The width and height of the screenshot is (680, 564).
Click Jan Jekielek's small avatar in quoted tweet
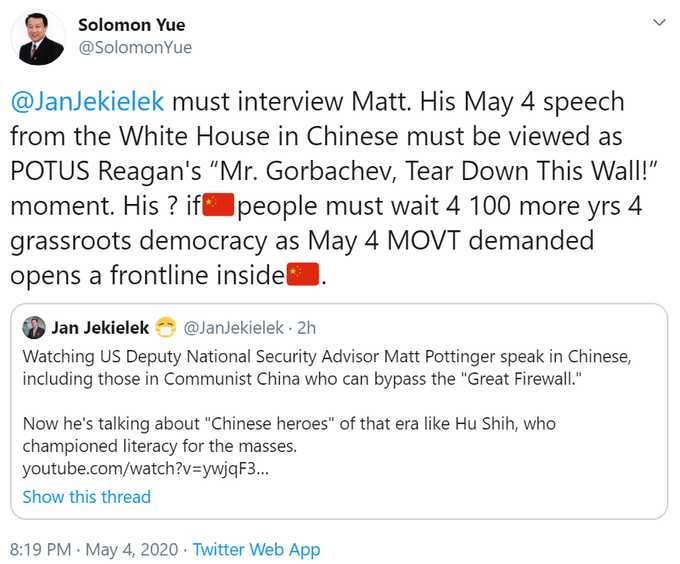[x=34, y=328]
